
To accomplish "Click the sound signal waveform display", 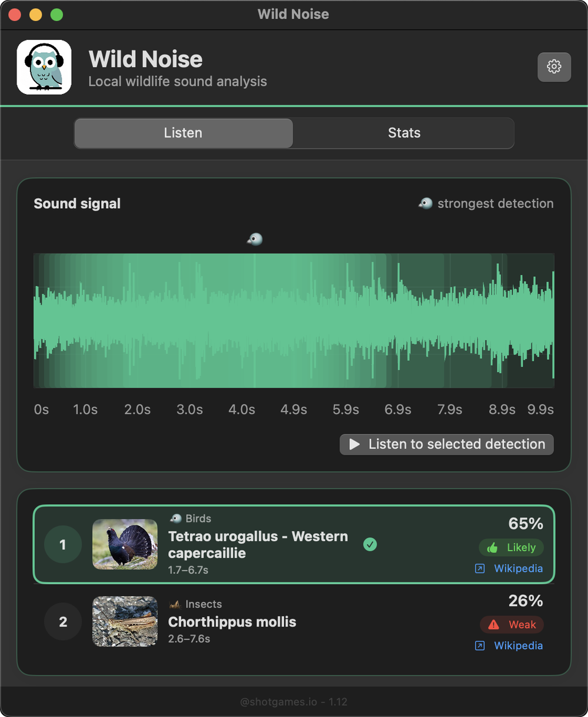I will click(294, 320).
